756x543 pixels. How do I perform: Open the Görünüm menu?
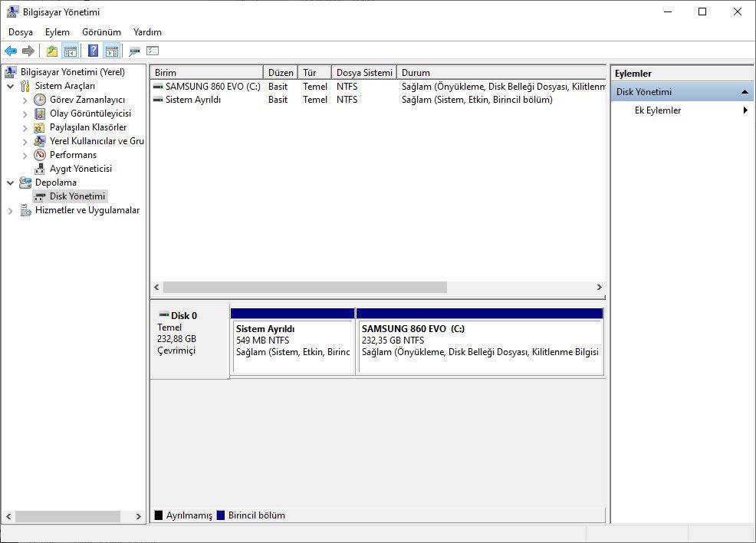coord(101,31)
